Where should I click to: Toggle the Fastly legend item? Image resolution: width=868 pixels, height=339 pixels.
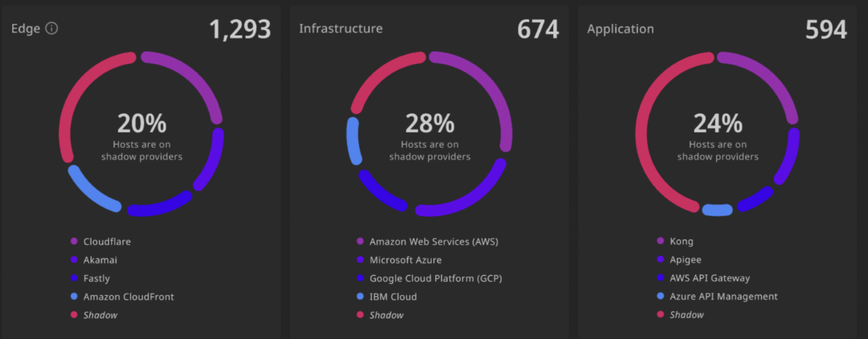(90, 278)
